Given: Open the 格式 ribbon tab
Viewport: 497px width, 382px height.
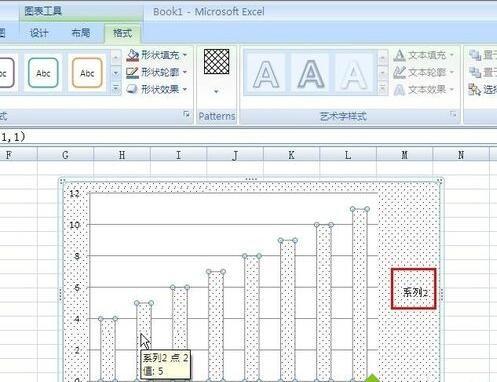Looking at the screenshot, I should click(122, 33).
